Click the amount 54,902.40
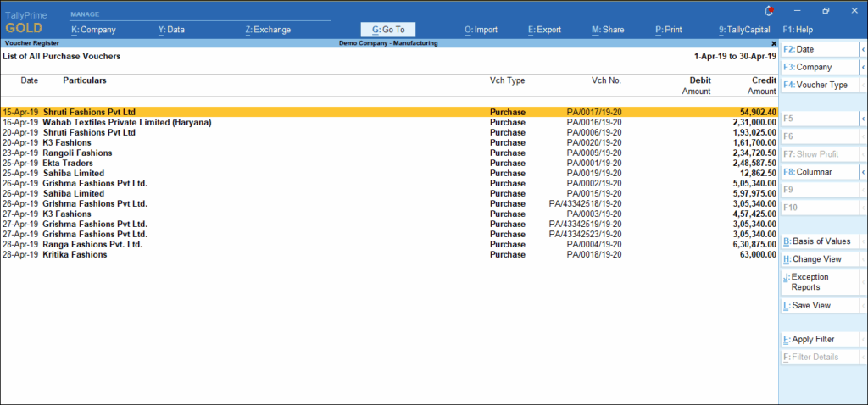 [758, 112]
